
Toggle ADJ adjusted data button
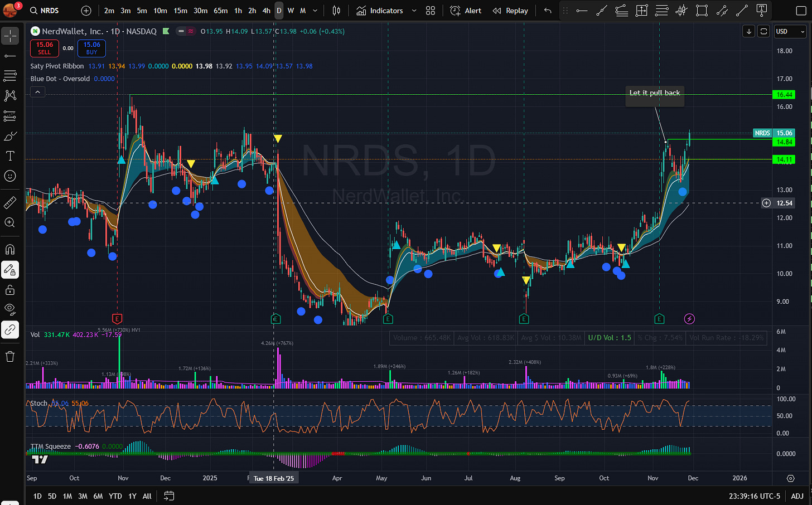tap(797, 496)
